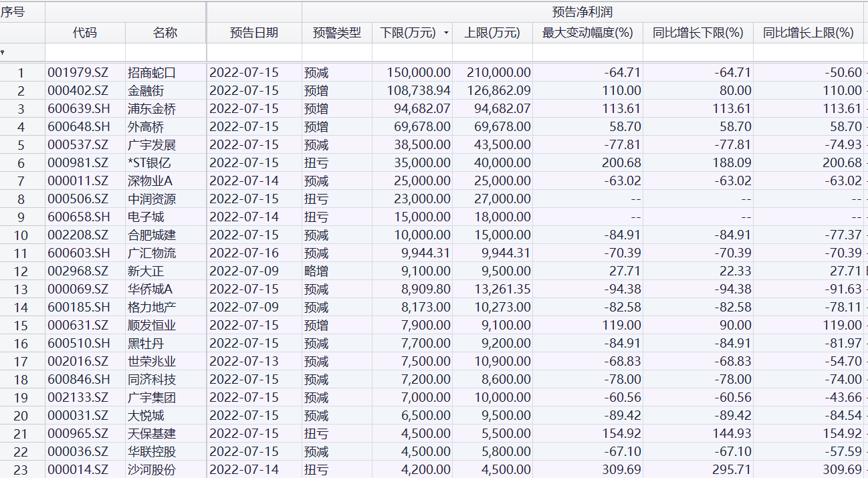
Task: Click the 上限(万元) column header
Action: coord(492,33)
